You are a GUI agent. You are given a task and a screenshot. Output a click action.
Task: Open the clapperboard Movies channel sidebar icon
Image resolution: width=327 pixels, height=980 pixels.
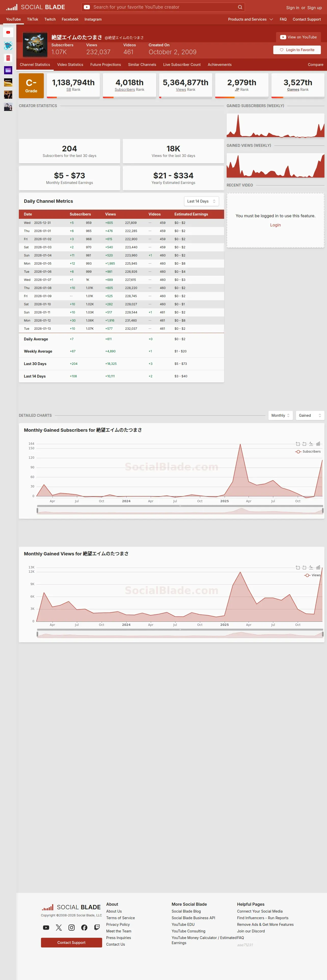pos(8,70)
